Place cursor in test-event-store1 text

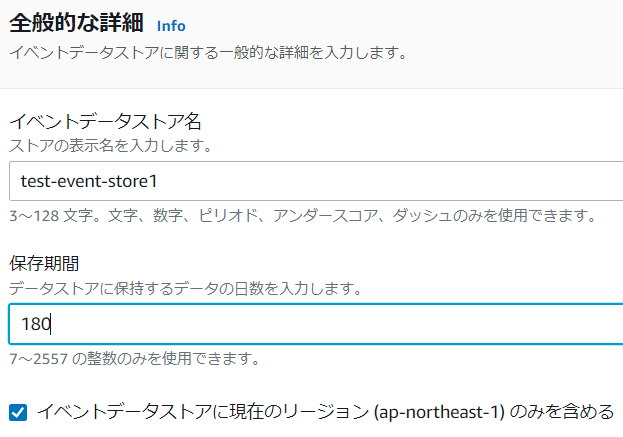coord(89,182)
